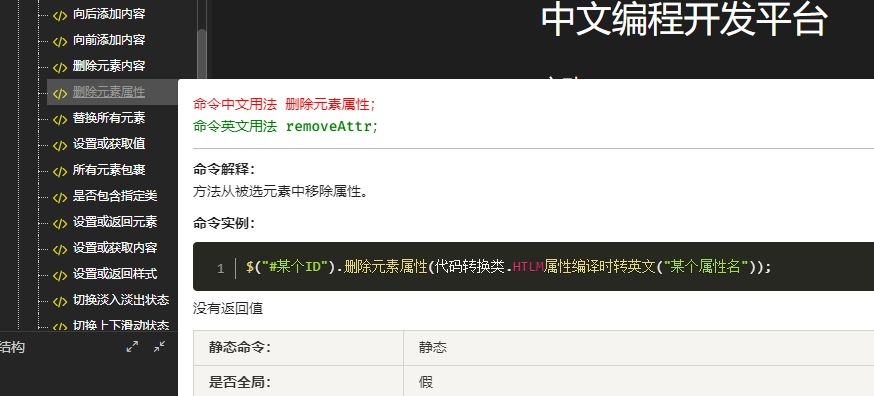
Task: Click code icon beside 切换上下滑动状态
Action: pos(60,326)
